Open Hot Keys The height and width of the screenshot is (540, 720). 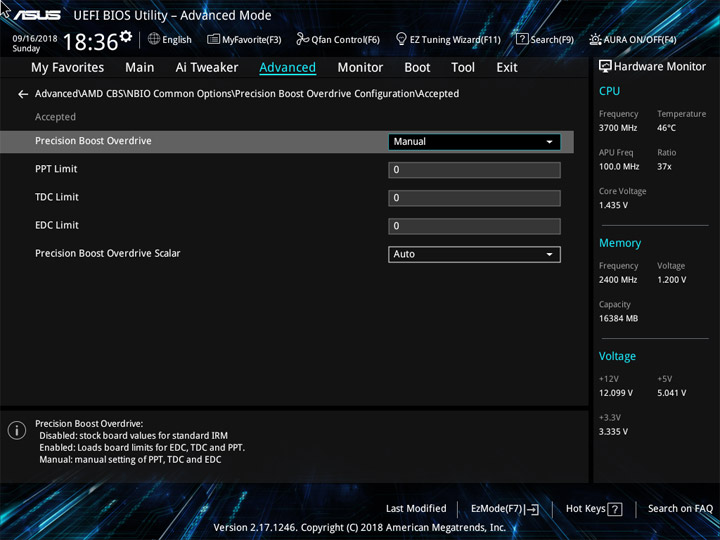pyautogui.click(x=594, y=509)
